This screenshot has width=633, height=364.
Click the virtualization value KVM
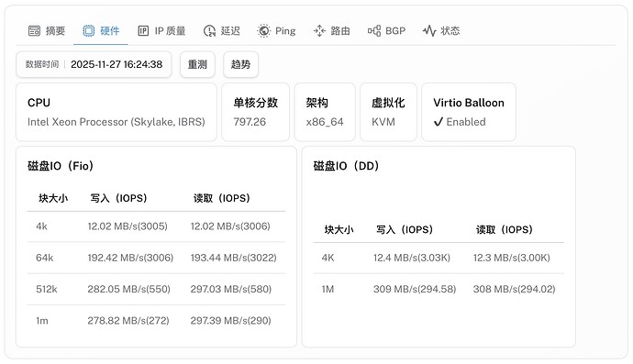[x=383, y=122]
